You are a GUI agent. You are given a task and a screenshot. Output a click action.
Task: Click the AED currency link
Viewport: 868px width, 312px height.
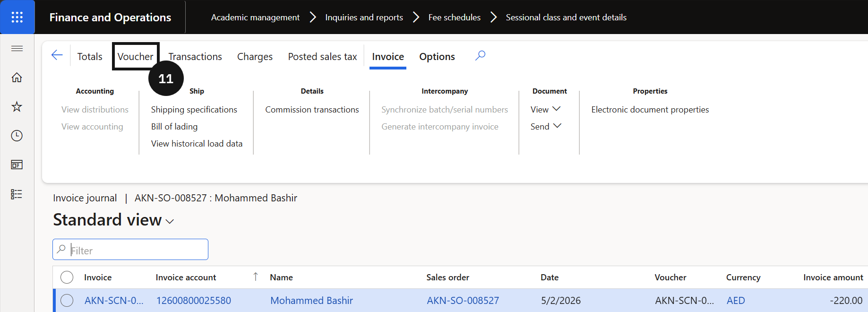click(736, 301)
